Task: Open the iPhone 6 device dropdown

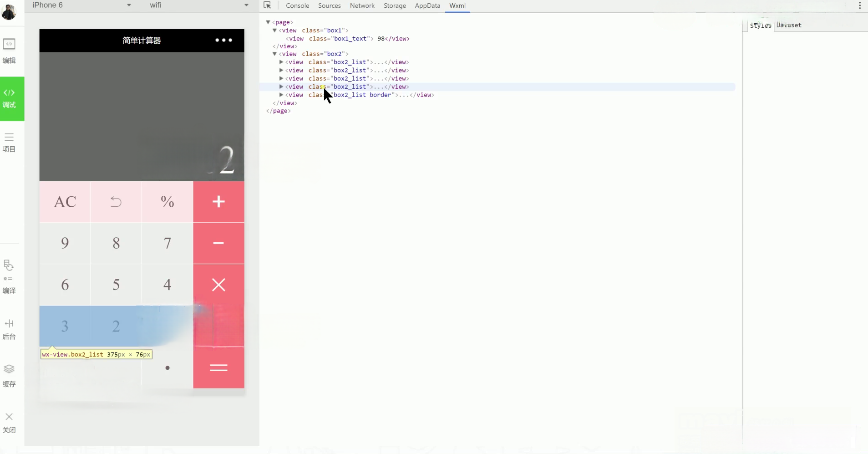Action: coord(82,5)
